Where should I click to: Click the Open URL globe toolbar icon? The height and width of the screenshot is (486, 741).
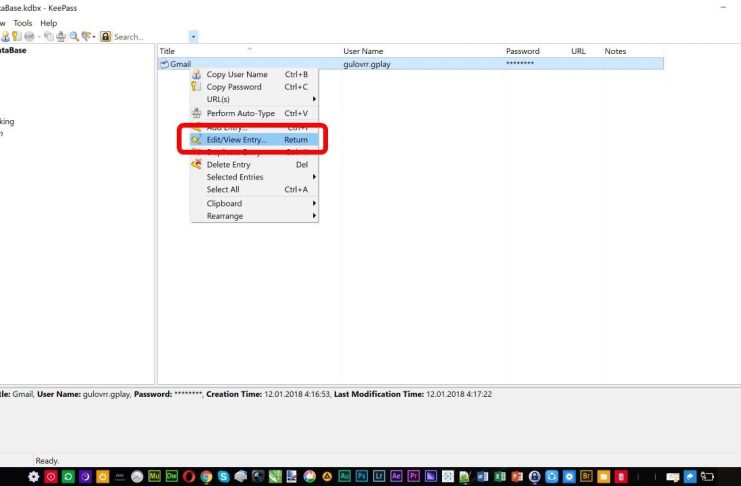(29, 36)
